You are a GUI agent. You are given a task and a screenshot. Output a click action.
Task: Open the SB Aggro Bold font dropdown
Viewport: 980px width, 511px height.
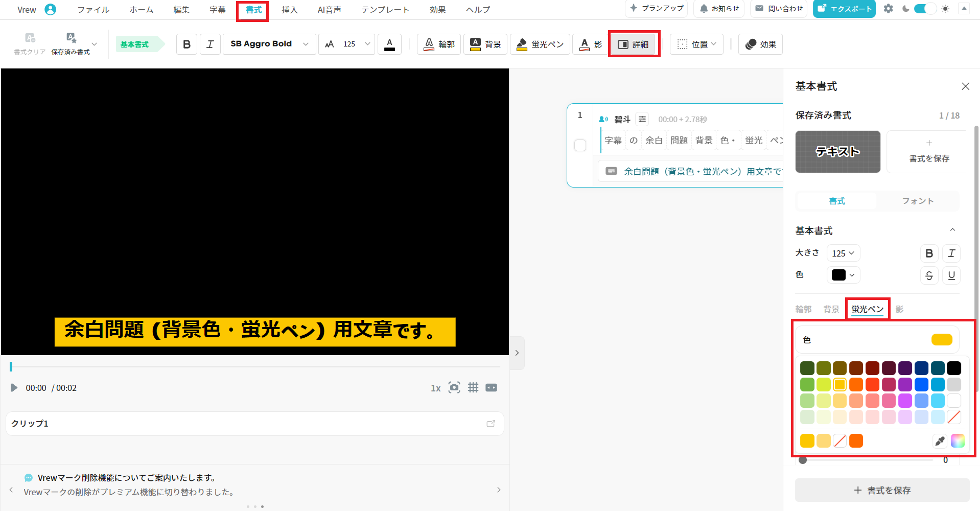click(x=269, y=44)
